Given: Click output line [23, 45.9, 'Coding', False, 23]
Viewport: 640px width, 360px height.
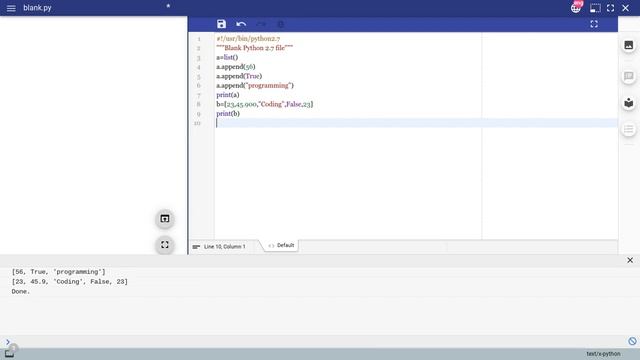Looking at the screenshot, I should [69, 282].
